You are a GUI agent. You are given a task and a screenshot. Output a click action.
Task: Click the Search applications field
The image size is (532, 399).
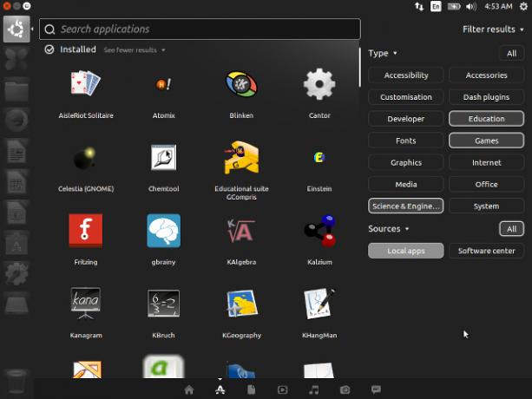pos(200,29)
